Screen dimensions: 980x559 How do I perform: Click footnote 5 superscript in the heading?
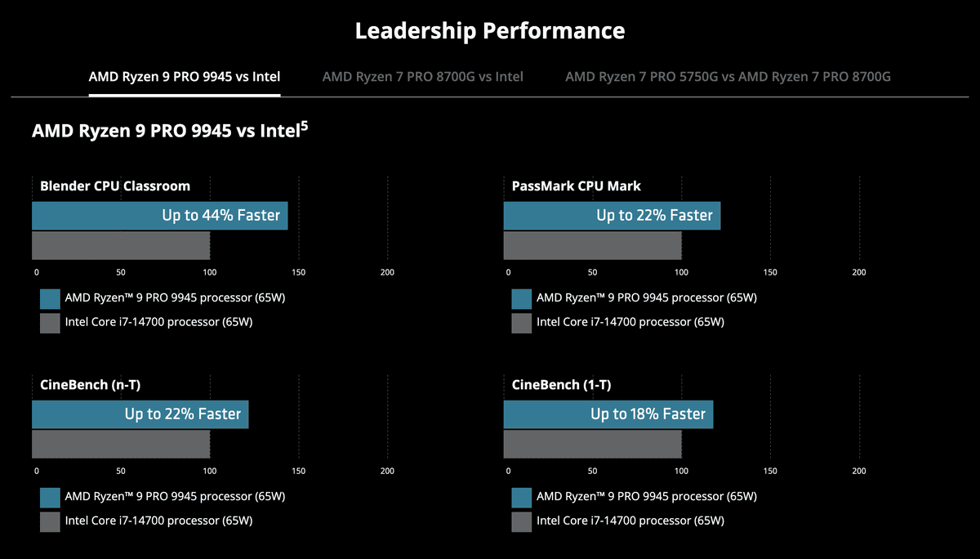pyautogui.click(x=304, y=126)
